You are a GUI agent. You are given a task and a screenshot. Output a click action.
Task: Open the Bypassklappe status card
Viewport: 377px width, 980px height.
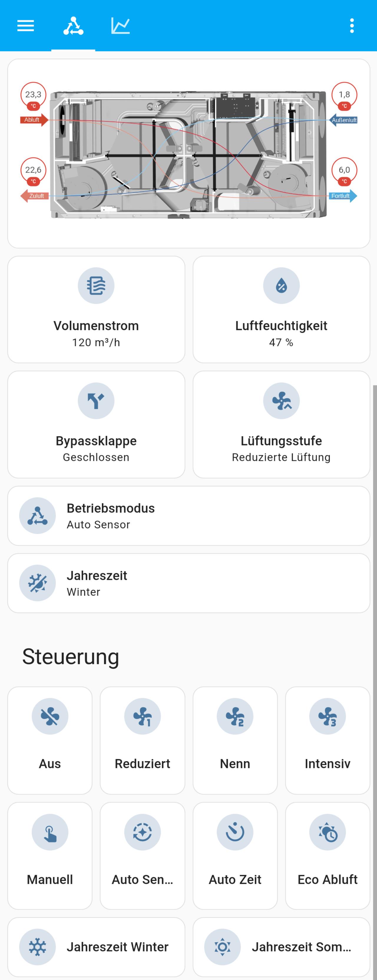point(96,425)
